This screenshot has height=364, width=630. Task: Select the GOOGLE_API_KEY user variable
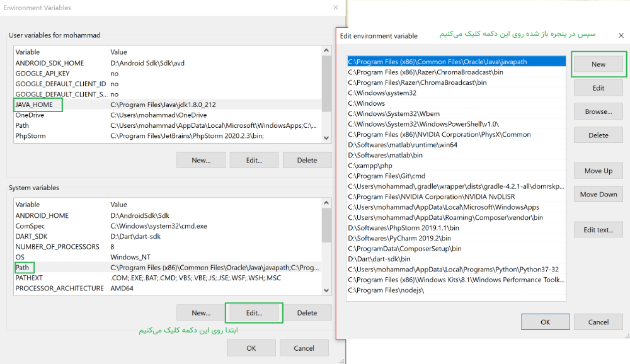pos(168,74)
